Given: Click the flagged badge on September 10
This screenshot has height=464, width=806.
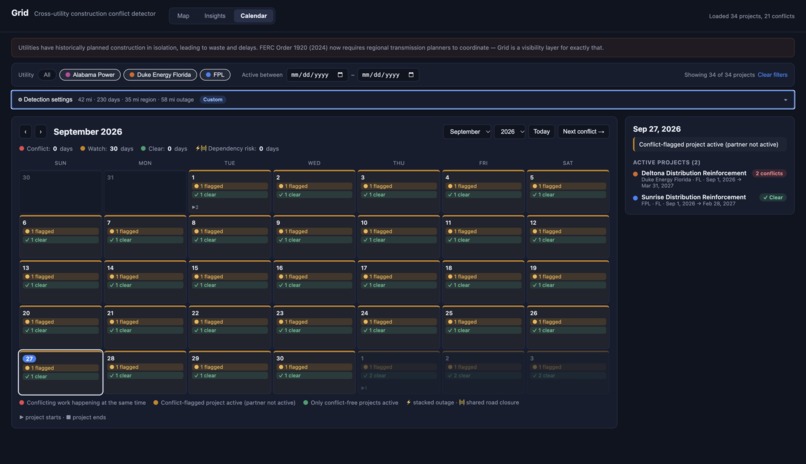Looking at the screenshot, I should [x=398, y=231].
